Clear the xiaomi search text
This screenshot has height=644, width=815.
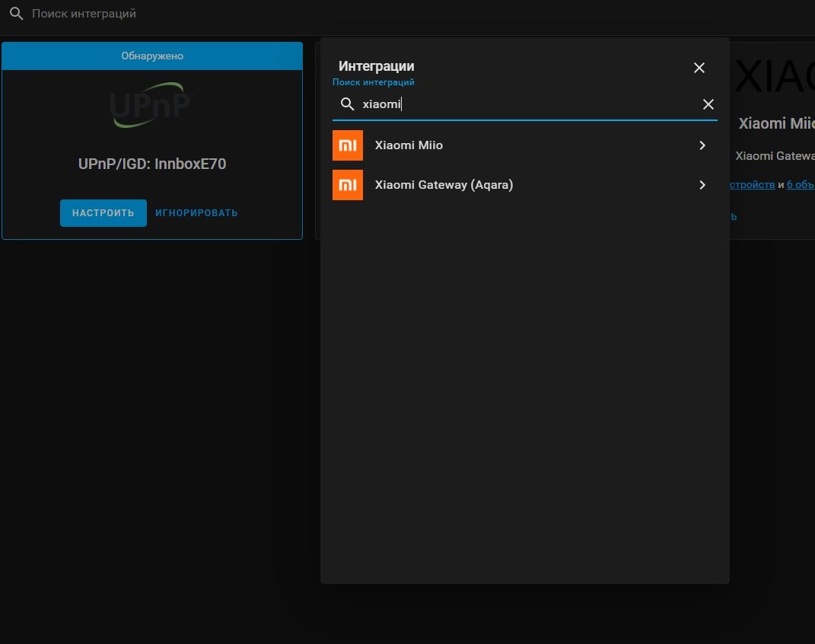(x=708, y=104)
